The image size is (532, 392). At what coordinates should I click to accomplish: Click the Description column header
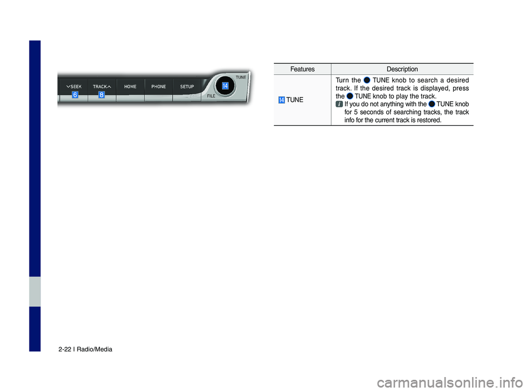402,69
